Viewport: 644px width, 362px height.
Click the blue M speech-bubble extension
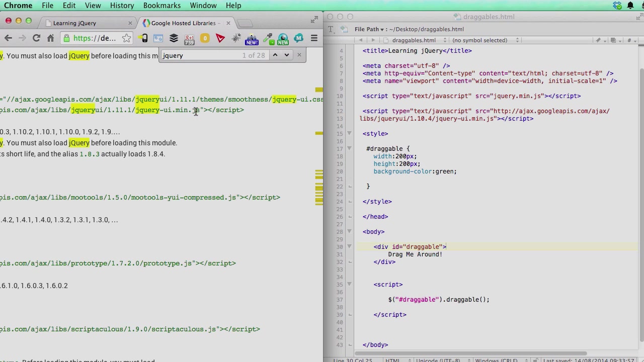[299, 38]
